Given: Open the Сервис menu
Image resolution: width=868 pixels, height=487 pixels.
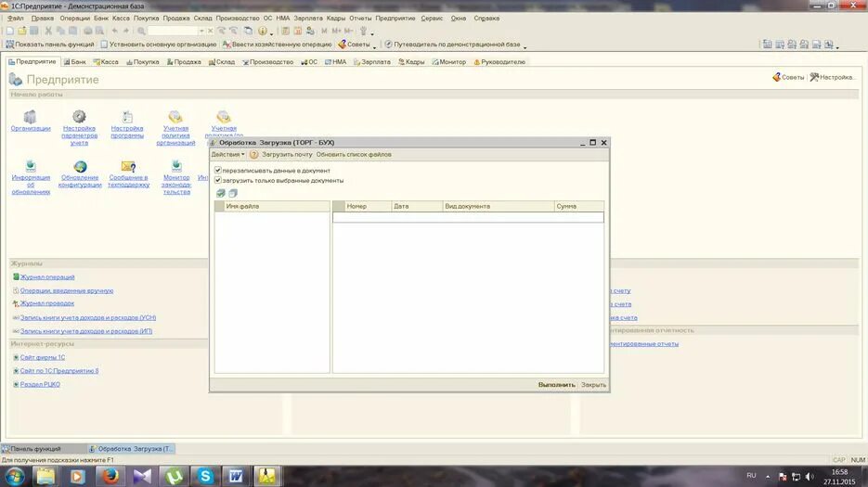Looking at the screenshot, I should point(432,19).
